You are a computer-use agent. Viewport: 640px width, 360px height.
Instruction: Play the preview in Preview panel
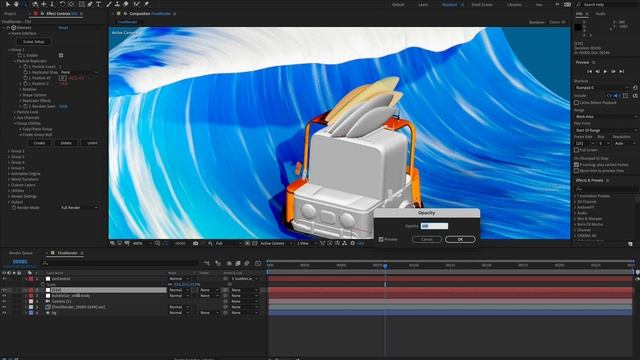[x=605, y=71]
